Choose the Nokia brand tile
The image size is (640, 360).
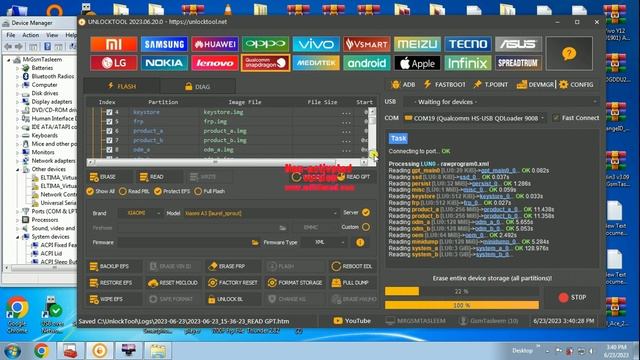pyautogui.click(x=164, y=63)
